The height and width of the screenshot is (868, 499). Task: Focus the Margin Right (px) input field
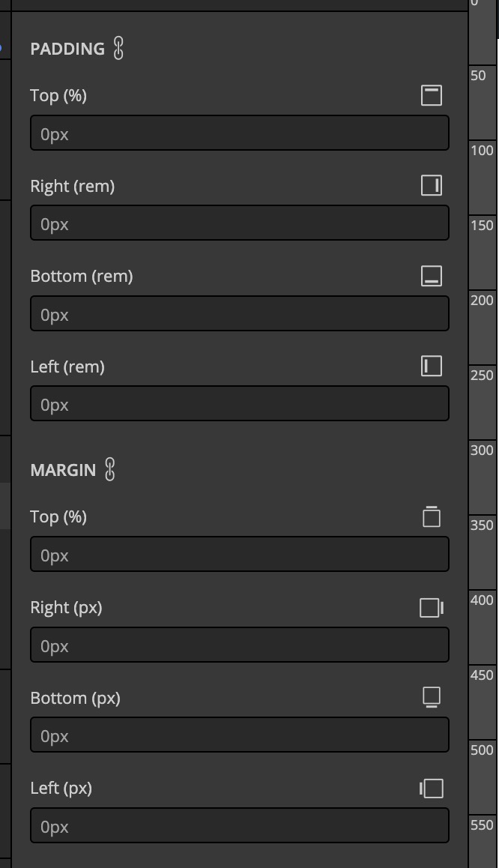pyautogui.click(x=240, y=645)
